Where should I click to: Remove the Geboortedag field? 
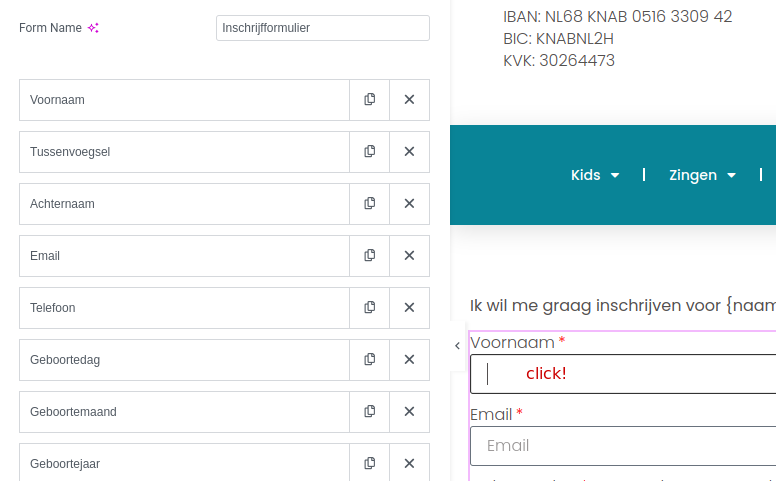409,360
